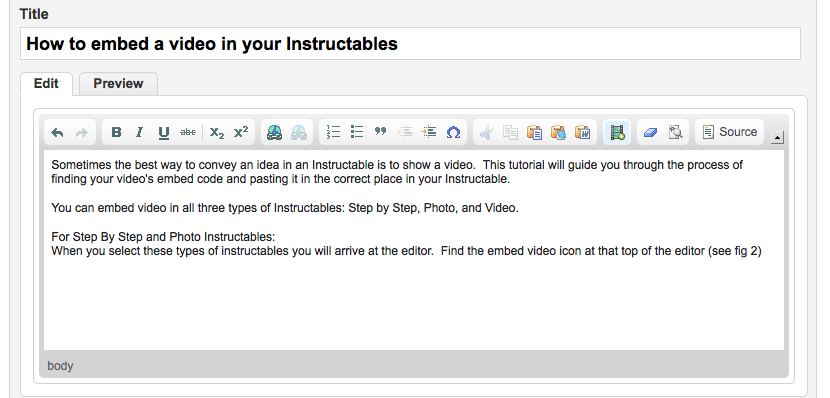The height and width of the screenshot is (398, 830).
Task: Remove formatting with eraser icon
Action: 651,132
